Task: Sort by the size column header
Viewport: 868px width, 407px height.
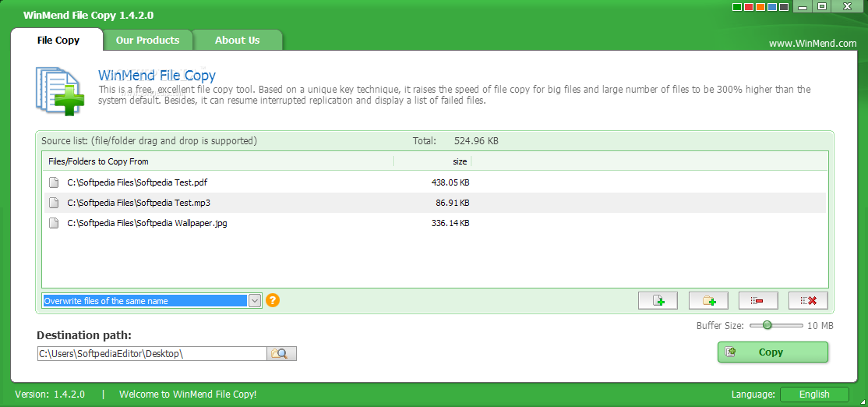Action: click(x=432, y=161)
